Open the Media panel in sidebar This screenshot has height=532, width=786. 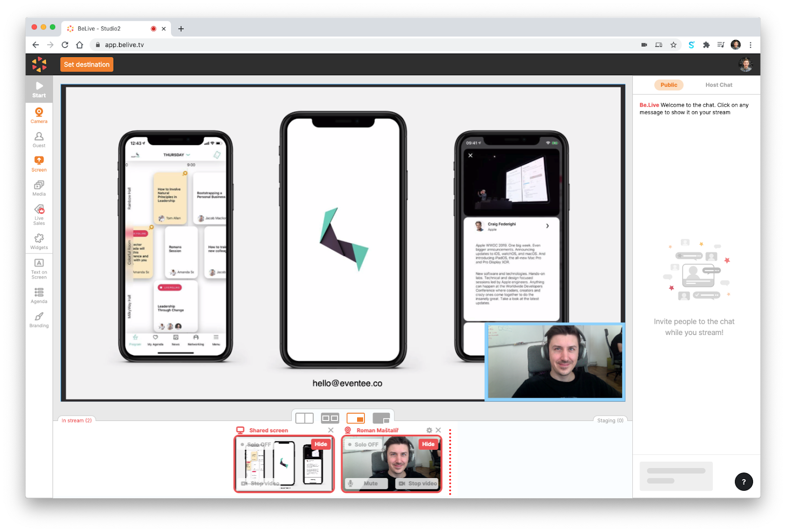tap(39, 188)
